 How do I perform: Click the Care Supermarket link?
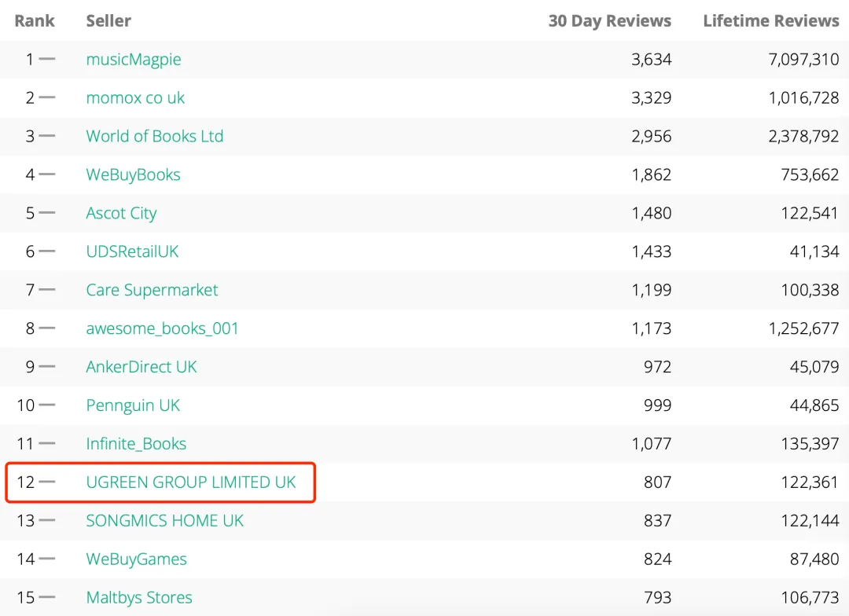152,291
